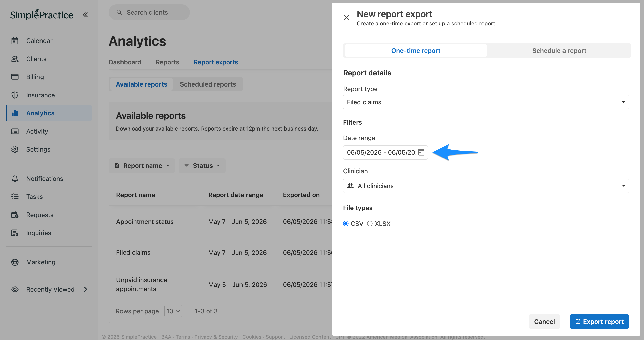Viewport: 644px width, 340px height.
Task: Change rows per page dropdown
Action: pos(173,311)
